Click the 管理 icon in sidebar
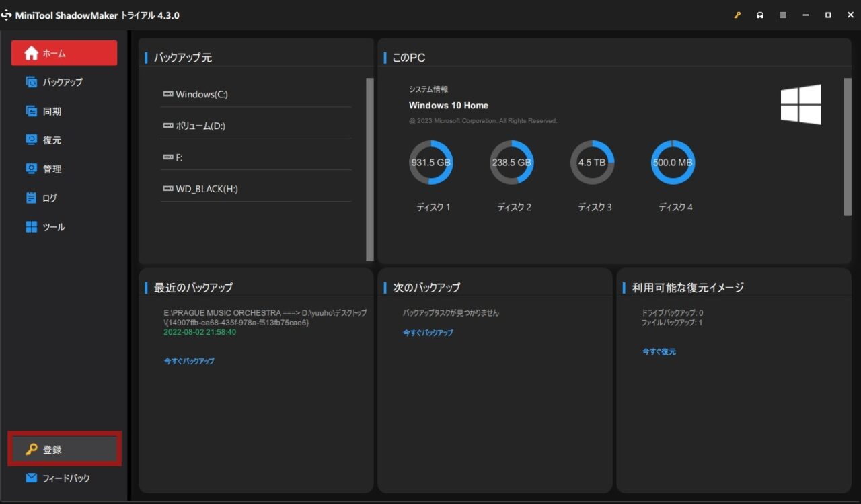This screenshot has height=504, width=861. [x=31, y=169]
